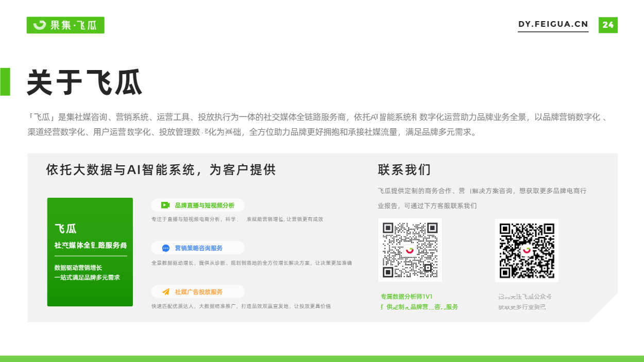Click the 社交媒体全链路服务商 subtitle on the green card
The height and width of the screenshot is (362, 644).
point(91,245)
